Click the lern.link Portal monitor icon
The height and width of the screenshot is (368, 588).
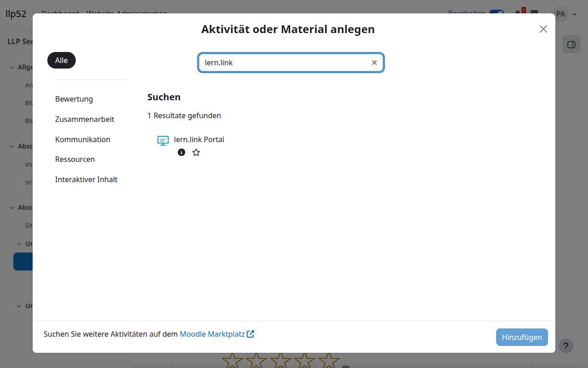[x=163, y=140]
